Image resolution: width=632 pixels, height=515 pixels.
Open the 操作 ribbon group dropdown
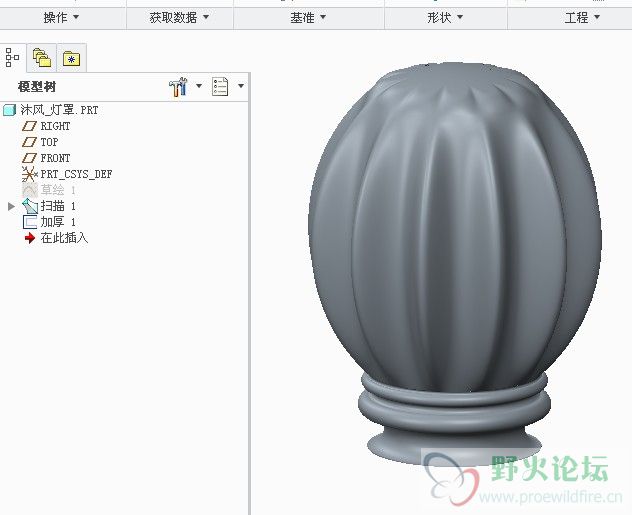click(x=61, y=18)
